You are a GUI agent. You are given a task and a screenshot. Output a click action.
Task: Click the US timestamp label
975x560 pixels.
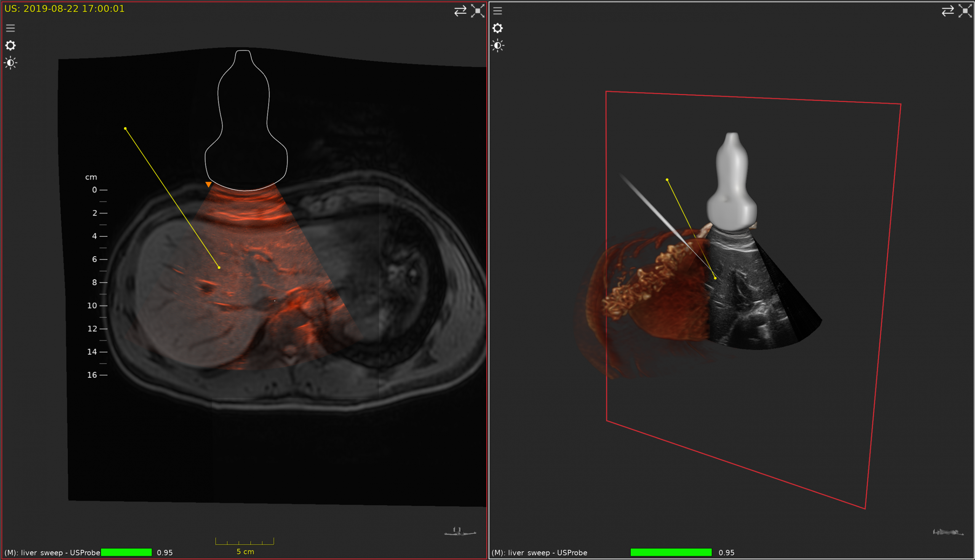pos(65,9)
